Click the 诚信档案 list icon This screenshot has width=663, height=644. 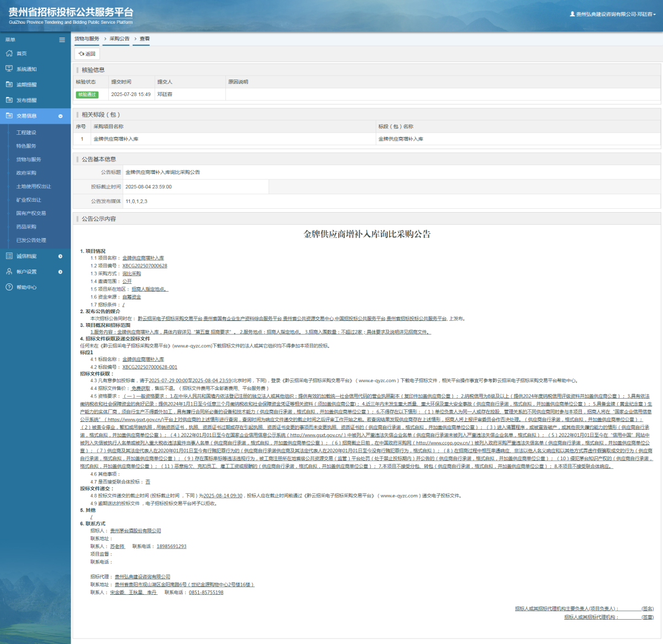tap(9, 256)
